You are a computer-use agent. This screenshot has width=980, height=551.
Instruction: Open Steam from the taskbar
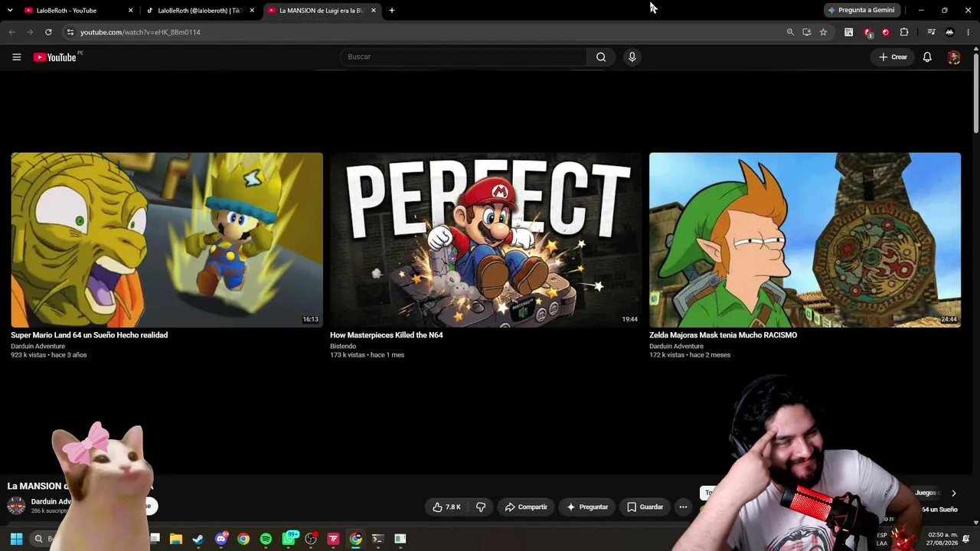pos(198,539)
